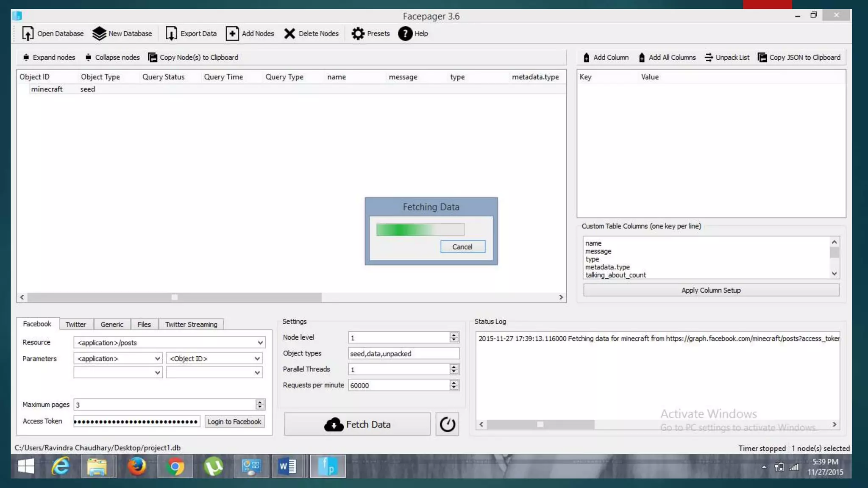
Task: Increase Node level with the up stepper
Action: 454,335
